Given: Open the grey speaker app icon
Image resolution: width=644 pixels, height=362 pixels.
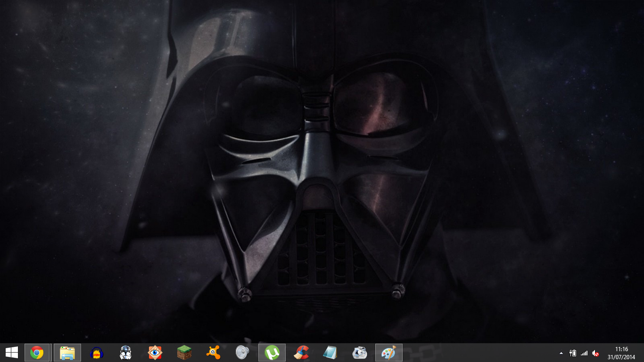Looking at the screenshot, I should (242, 353).
